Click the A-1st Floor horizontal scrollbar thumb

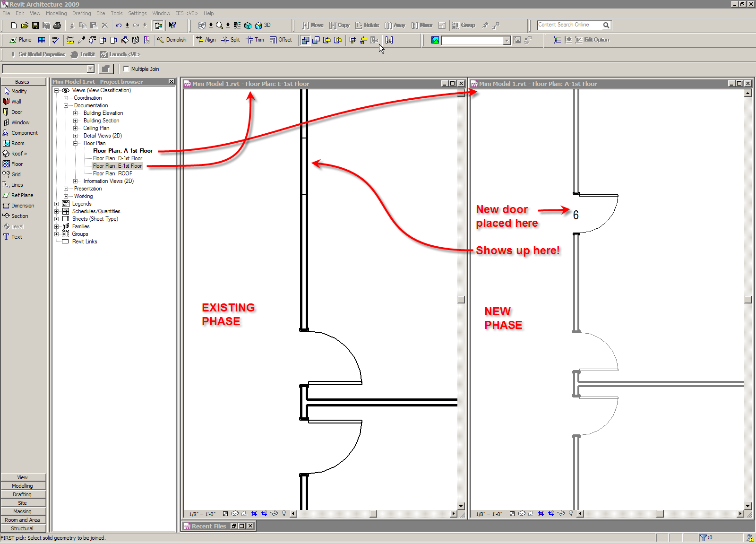(660, 514)
